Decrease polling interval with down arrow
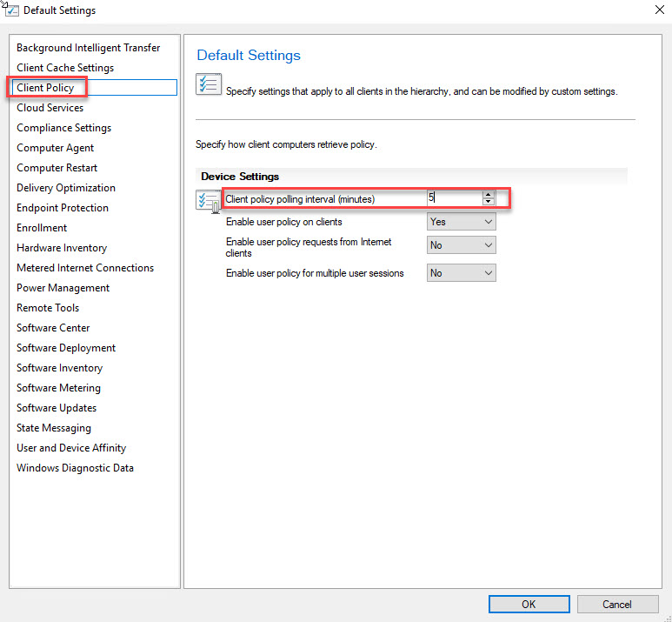 coord(488,203)
